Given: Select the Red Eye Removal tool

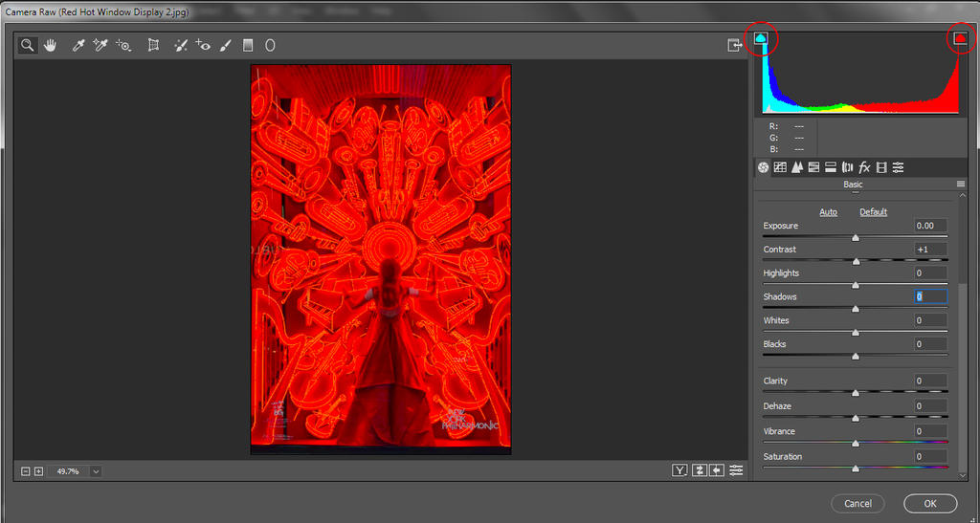Looking at the screenshot, I should click(x=203, y=45).
